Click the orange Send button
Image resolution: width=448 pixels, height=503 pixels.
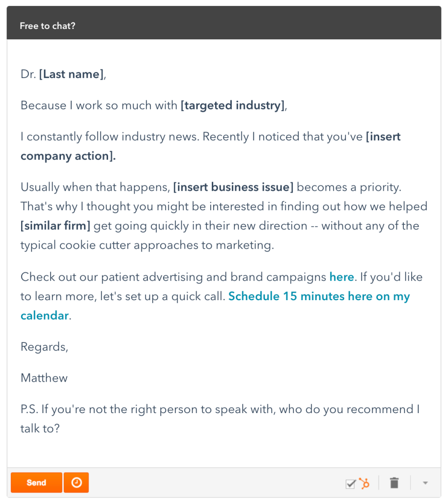click(36, 482)
